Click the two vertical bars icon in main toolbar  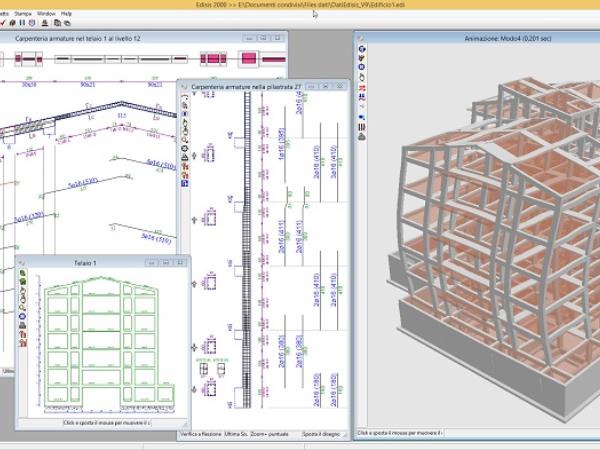click(x=22, y=23)
